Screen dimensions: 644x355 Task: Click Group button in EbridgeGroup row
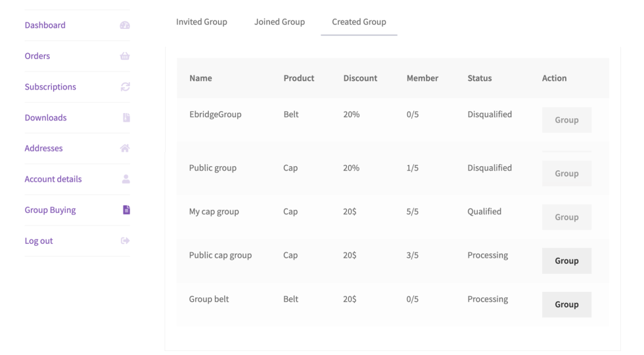566,120
